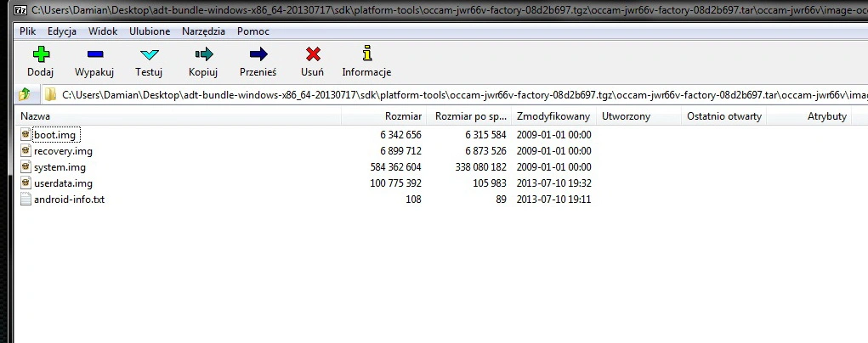Screen dimensions: 868x343
Task: Sort files by the Nazwa column
Action: click(x=36, y=116)
